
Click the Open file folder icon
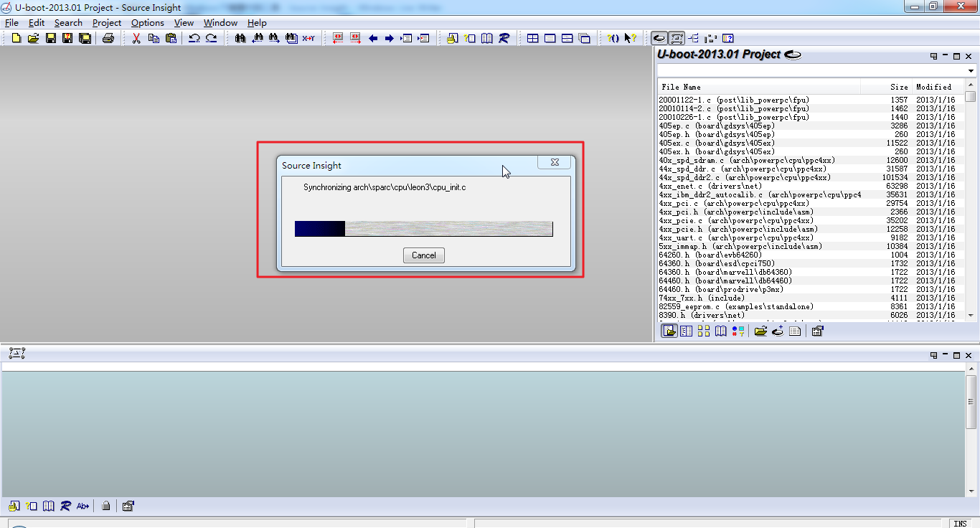pos(33,38)
